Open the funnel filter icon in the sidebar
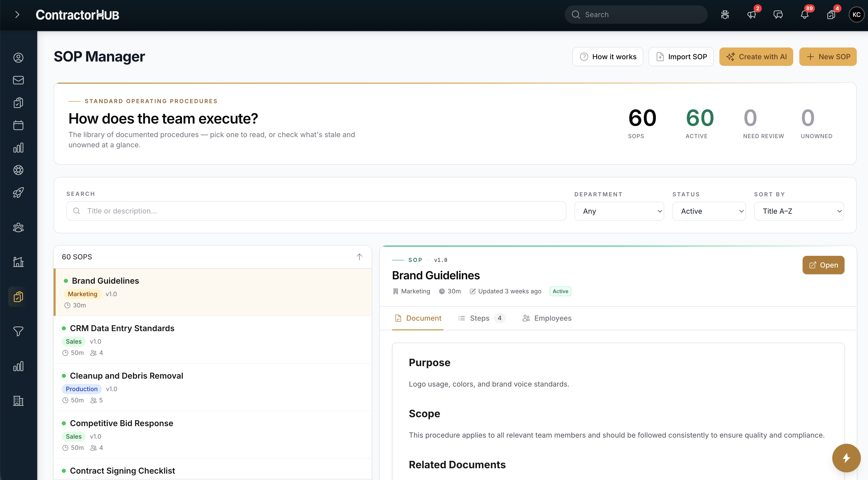This screenshot has width=868, height=480. (18, 331)
